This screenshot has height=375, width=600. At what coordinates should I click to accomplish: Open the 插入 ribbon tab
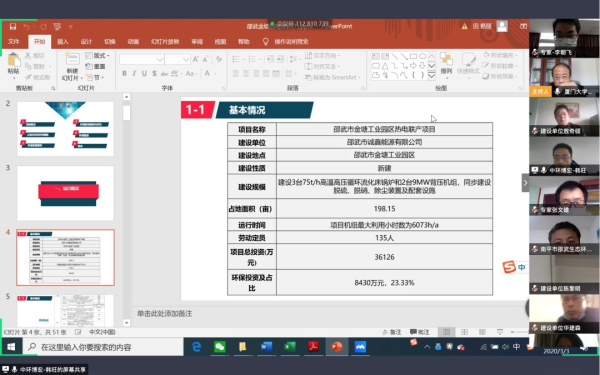[63, 42]
